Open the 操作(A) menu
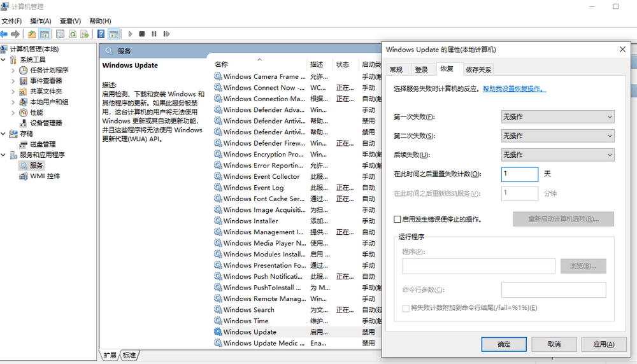637x364 pixels. pyautogui.click(x=40, y=21)
